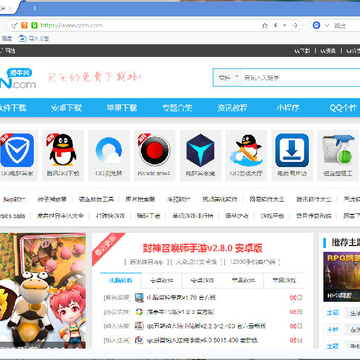Open the site search category dropdown

tap(228, 78)
